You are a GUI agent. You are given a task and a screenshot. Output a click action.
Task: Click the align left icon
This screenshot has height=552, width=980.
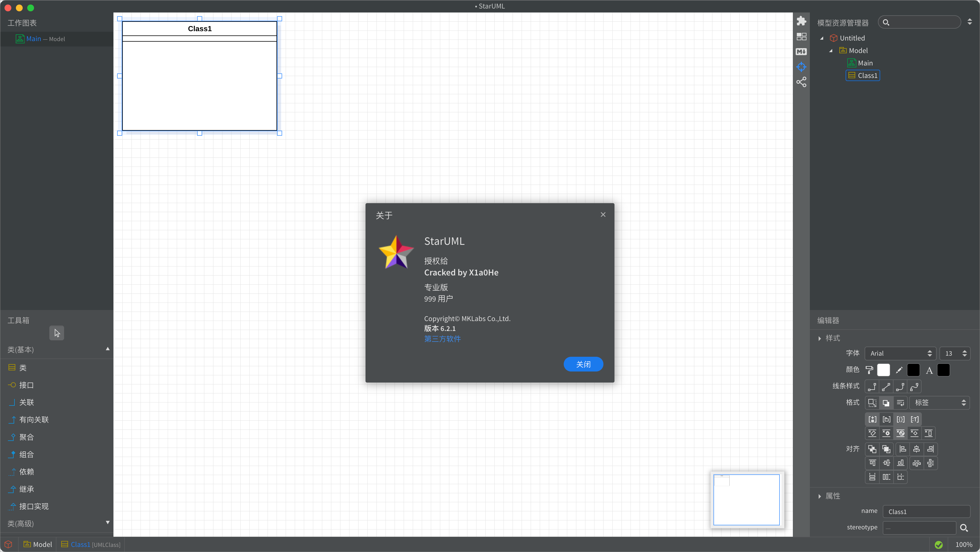pyautogui.click(x=902, y=449)
